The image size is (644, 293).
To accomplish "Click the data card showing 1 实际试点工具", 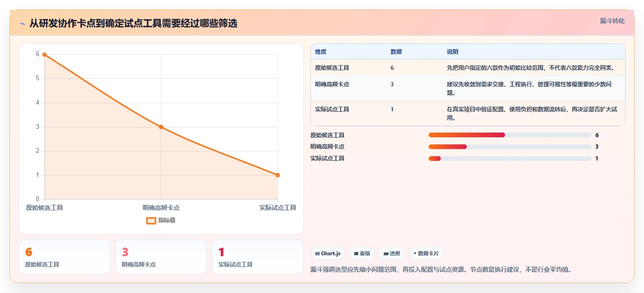I will (258, 257).
